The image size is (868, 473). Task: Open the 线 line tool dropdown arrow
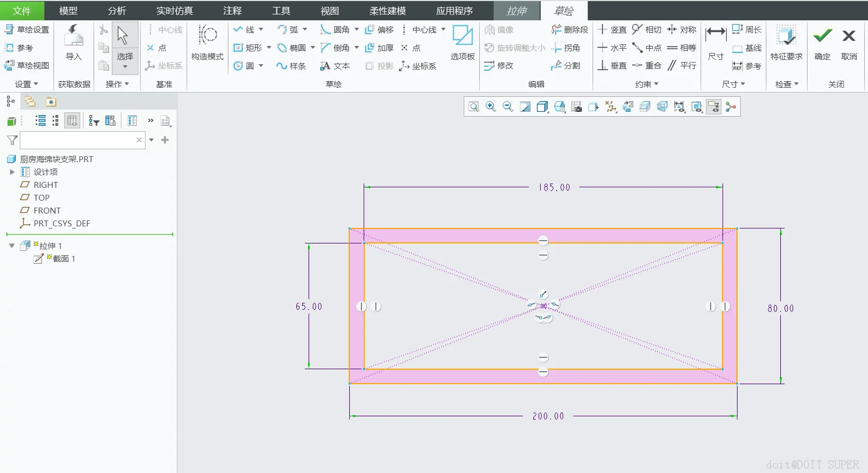pos(261,29)
